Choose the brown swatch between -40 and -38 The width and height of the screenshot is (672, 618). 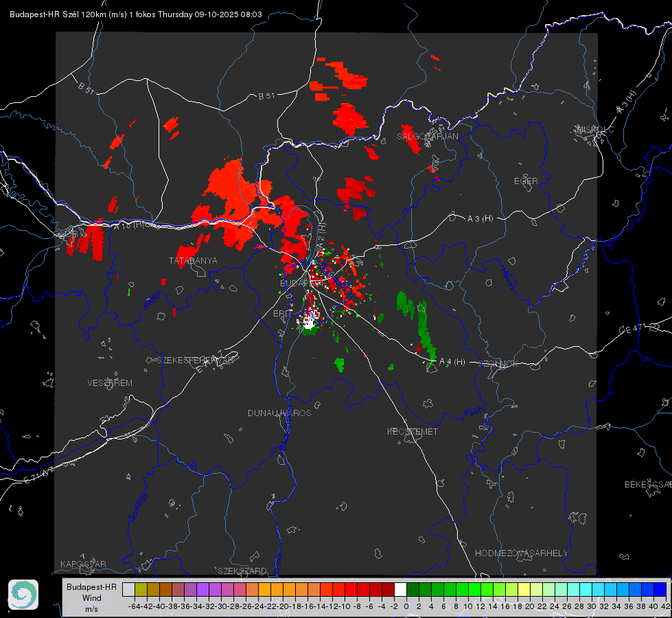[x=165, y=590]
